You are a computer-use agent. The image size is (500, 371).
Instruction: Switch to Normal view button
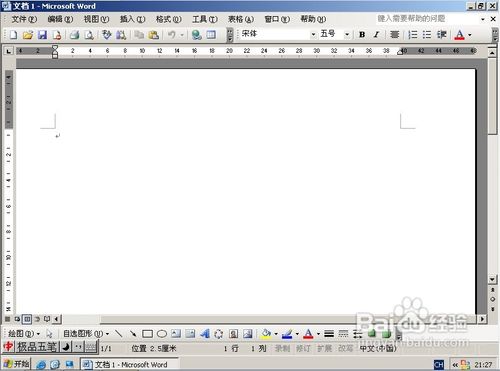(7, 319)
